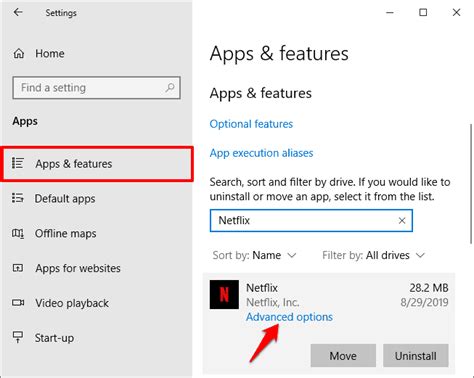Click the '8/29/2019' install date
This screenshot has width=474, height=378.
pos(424,302)
